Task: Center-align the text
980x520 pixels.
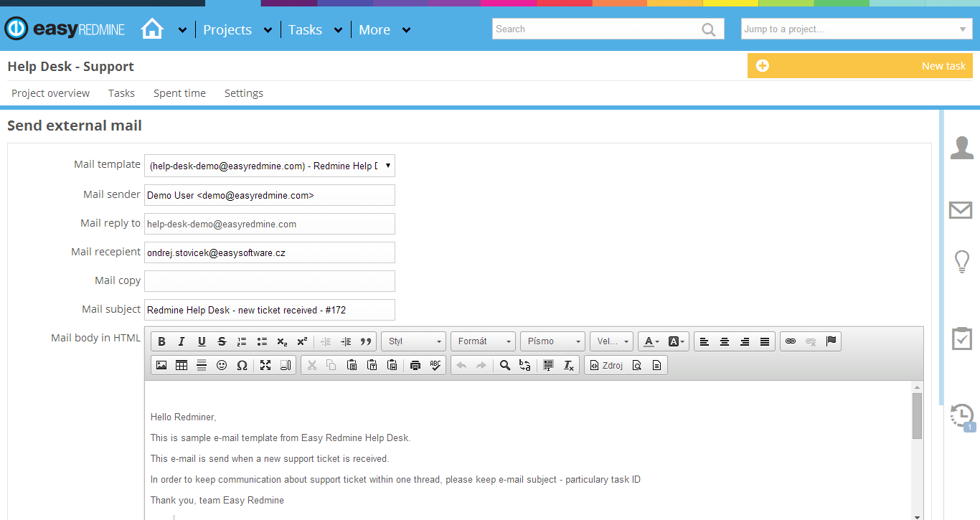Action: coord(725,341)
